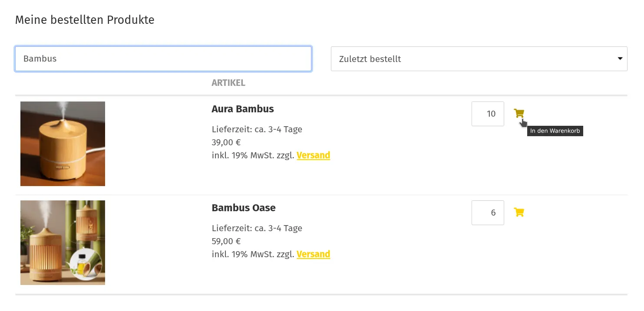
Task: Click the 'Meine bestellten Produkte' heading
Action: coord(85,20)
